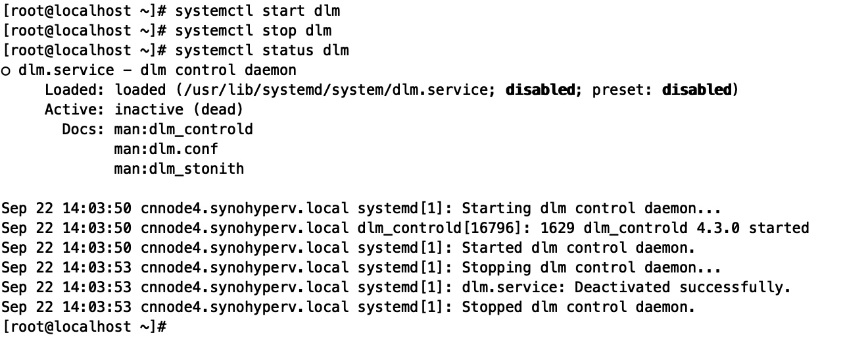Click the man:dlm.conf docs entry

(x=165, y=149)
